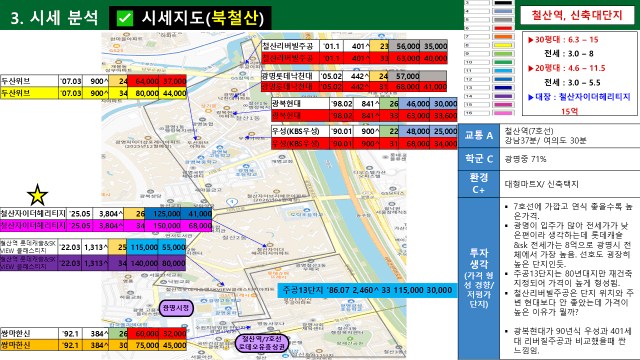
Task: Pick the red legend color swatch
Action: [x=503, y=28]
